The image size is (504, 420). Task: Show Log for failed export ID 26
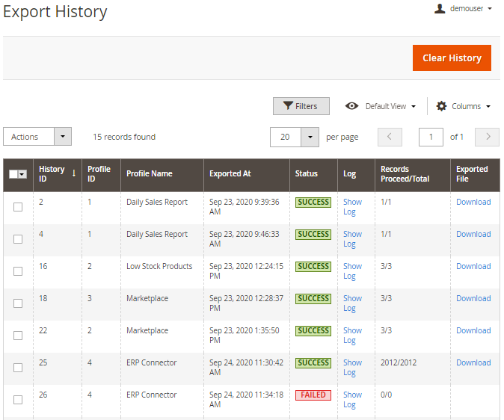click(351, 400)
